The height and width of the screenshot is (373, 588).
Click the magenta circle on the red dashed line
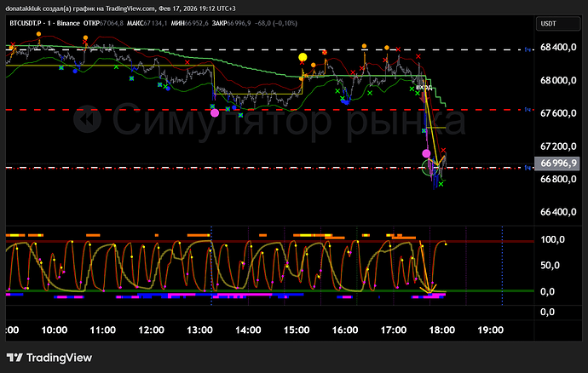pyautogui.click(x=214, y=111)
